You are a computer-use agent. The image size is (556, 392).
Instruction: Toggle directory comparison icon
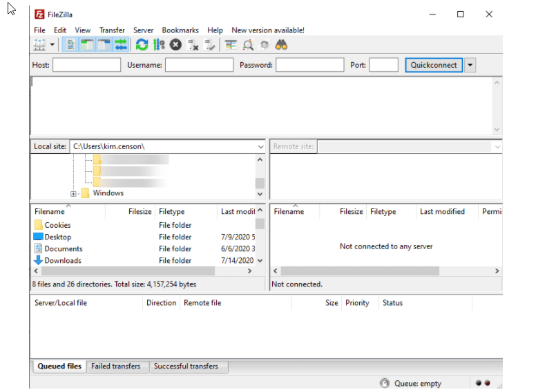248,45
